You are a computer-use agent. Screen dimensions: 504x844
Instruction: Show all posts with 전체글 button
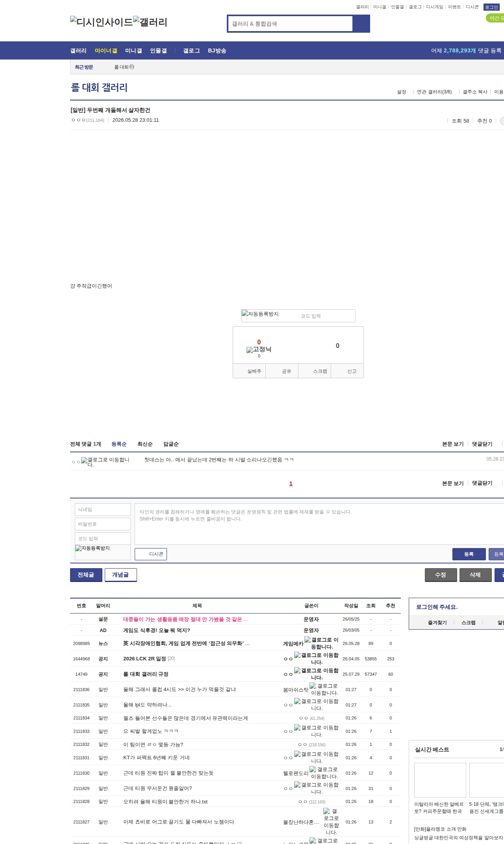click(x=86, y=575)
